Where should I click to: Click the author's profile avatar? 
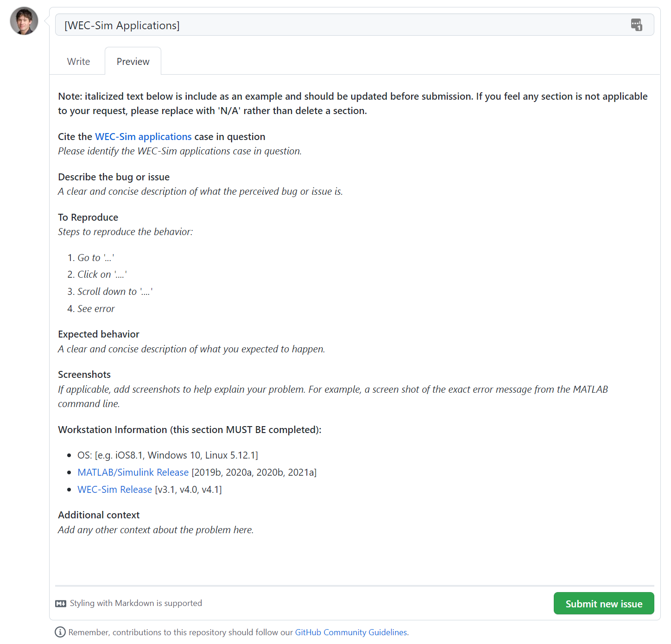coord(23,21)
